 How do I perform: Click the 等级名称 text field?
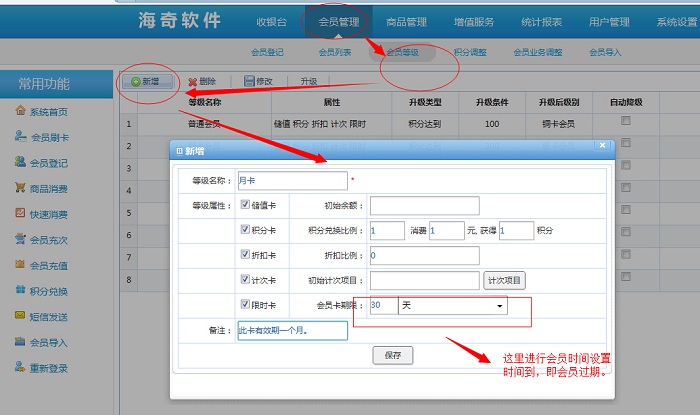coord(292,181)
